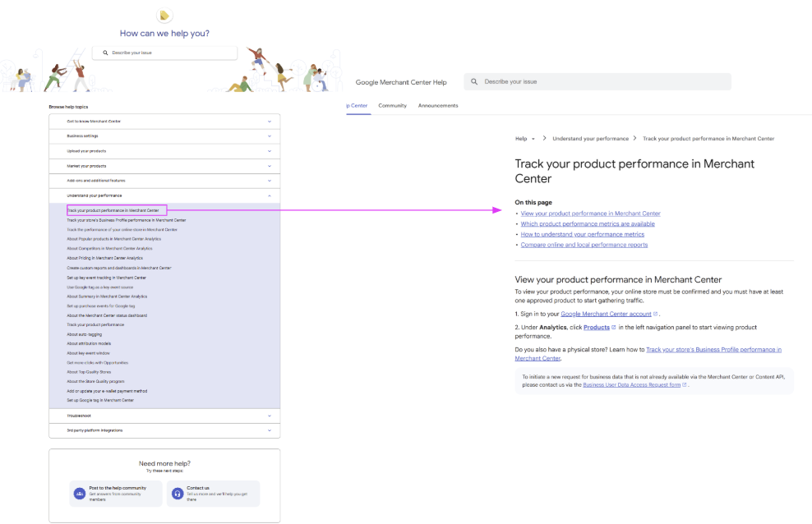Open 'Track your store's Business Profile performance' in the topic list
This screenshot has width=812, height=524.
click(x=127, y=220)
